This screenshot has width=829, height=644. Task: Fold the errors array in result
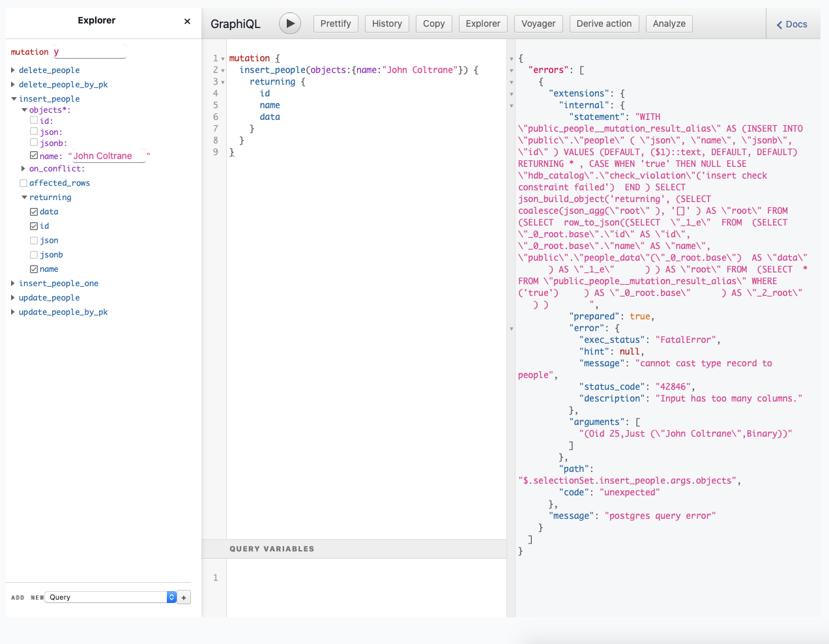511,70
